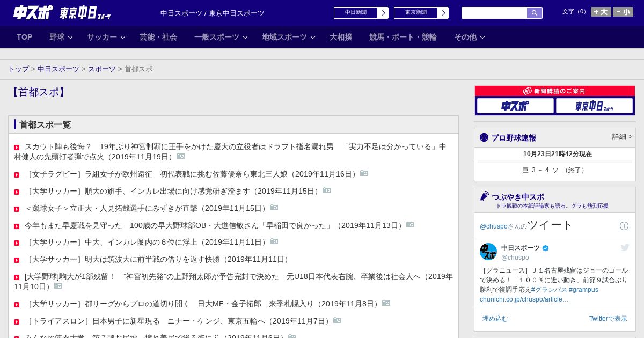
Task: Click 埋め込む link in Twitter widget
Action: [x=495, y=319]
